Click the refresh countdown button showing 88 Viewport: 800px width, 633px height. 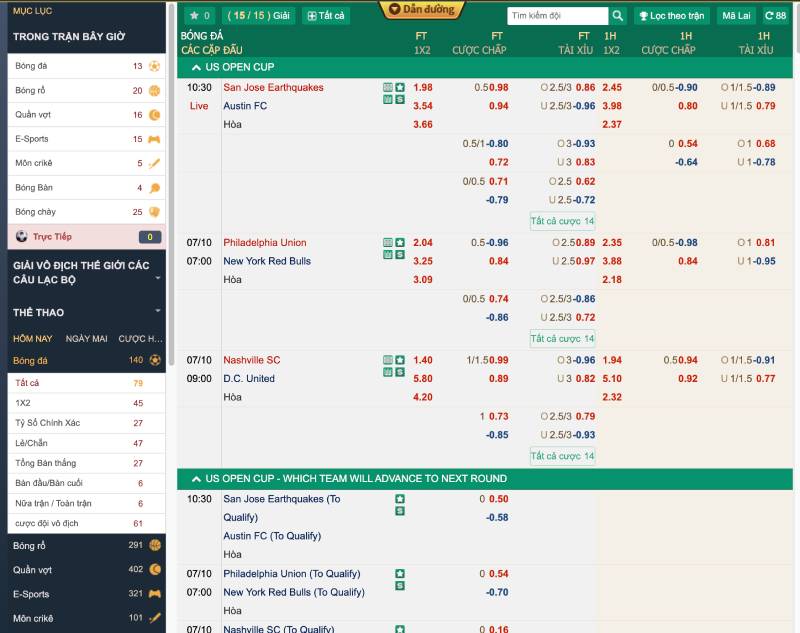point(776,16)
